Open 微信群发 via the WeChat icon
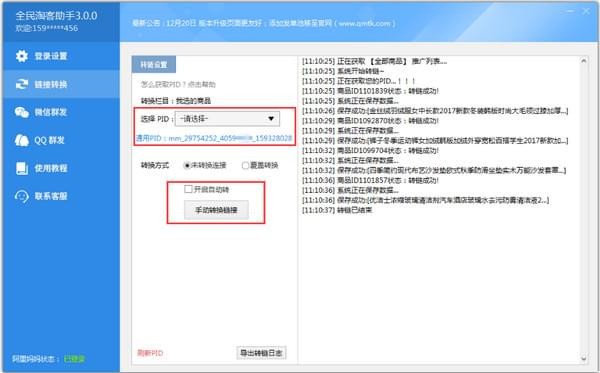Viewport: 600px width, 373px height. point(22,112)
